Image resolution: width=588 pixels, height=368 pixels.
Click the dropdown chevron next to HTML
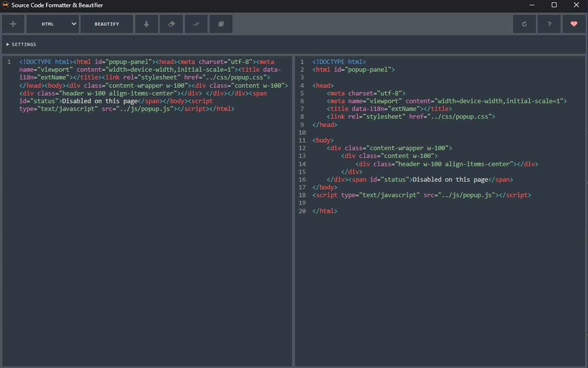pyautogui.click(x=73, y=24)
